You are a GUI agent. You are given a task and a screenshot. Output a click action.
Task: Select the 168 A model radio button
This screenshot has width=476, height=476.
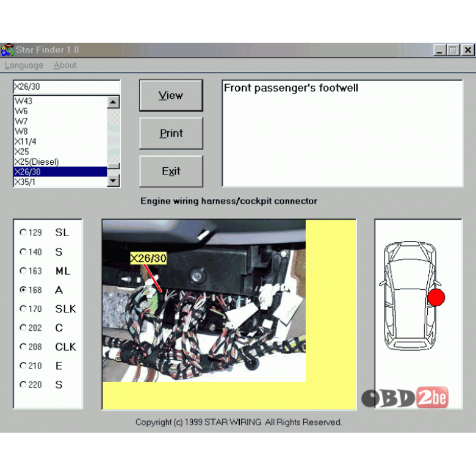23,290
